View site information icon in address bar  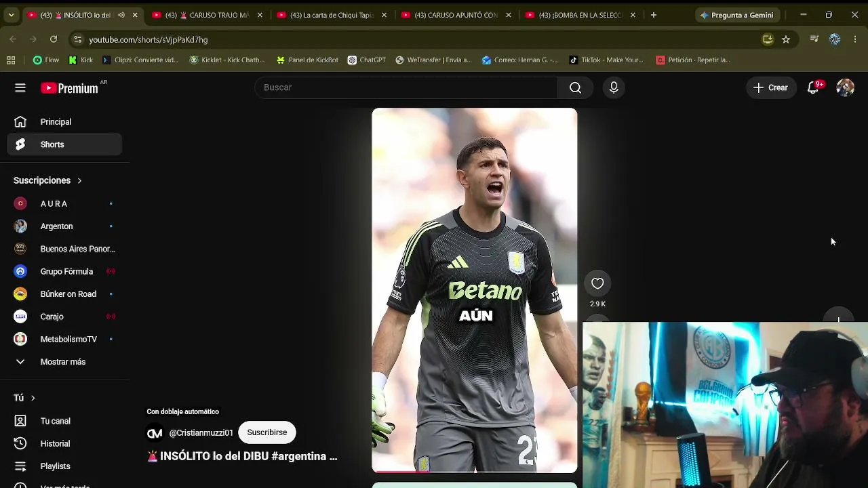coord(78,39)
